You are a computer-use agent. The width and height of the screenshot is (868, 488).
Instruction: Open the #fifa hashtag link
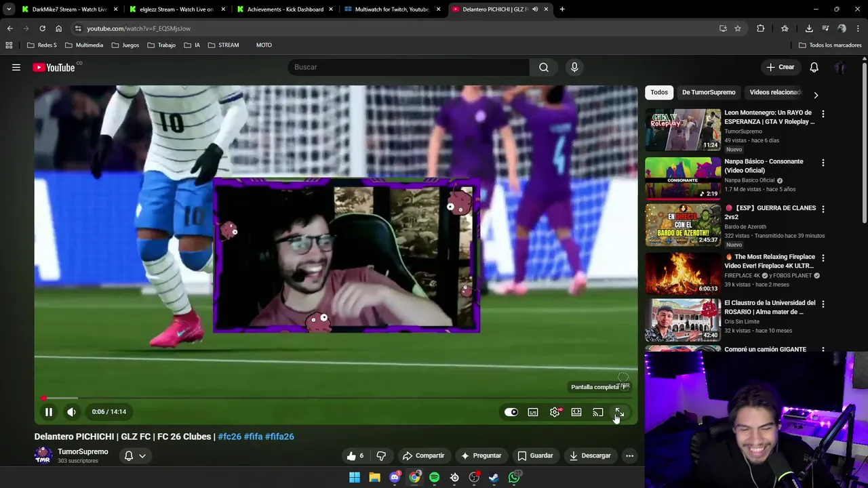(x=254, y=436)
